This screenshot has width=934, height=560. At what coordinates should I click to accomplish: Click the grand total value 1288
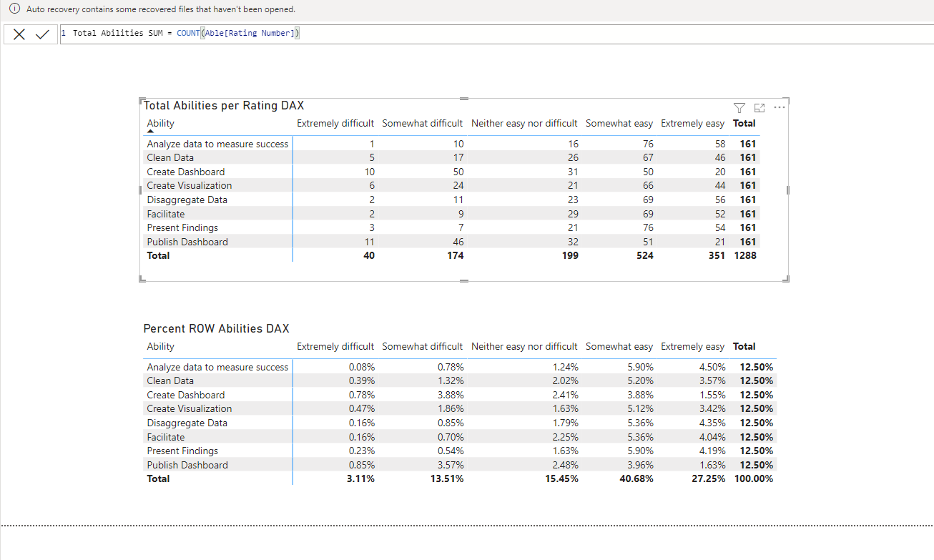(745, 255)
